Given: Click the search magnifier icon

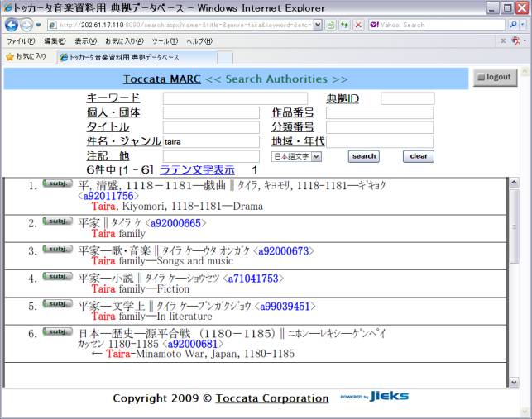Looking at the screenshot, I should 513,25.
